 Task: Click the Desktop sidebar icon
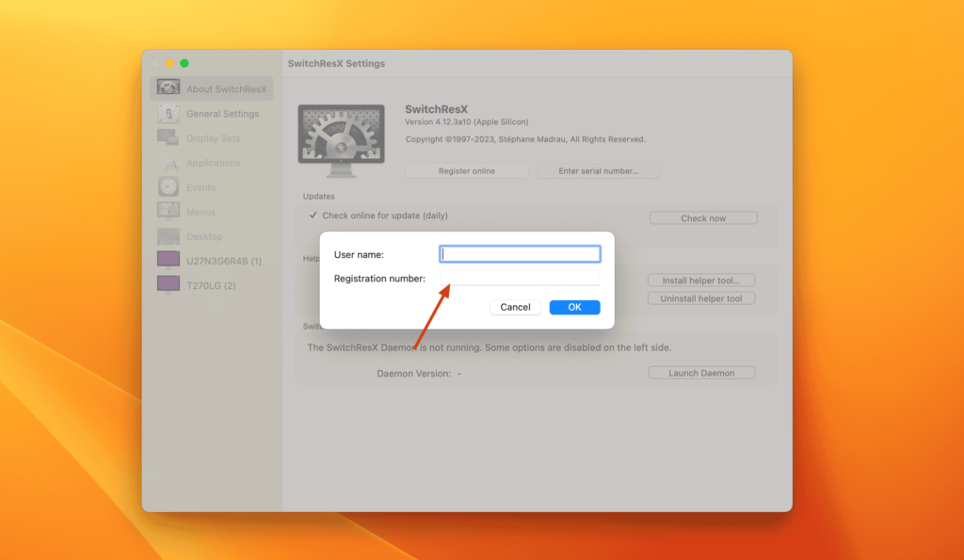coord(169,235)
